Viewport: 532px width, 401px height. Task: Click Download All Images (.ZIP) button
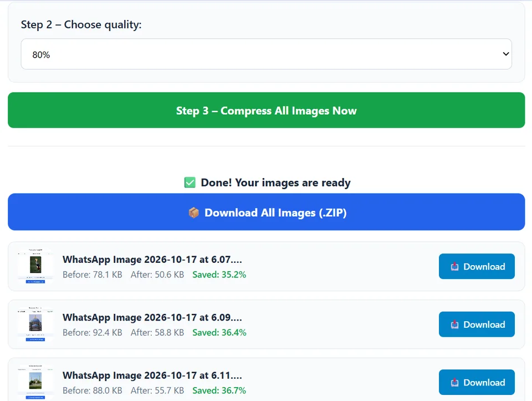[x=267, y=212]
